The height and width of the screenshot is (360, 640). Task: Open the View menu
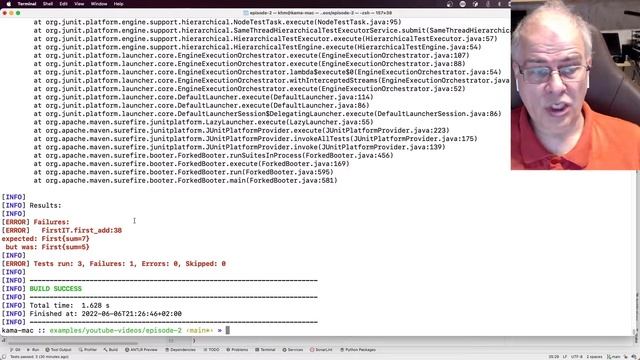coord(79,4)
